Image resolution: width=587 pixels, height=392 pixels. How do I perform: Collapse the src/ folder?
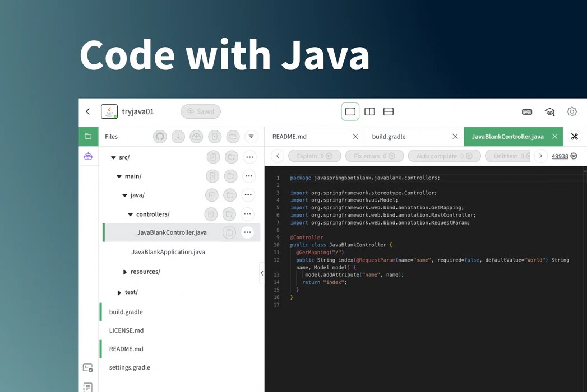click(x=114, y=157)
